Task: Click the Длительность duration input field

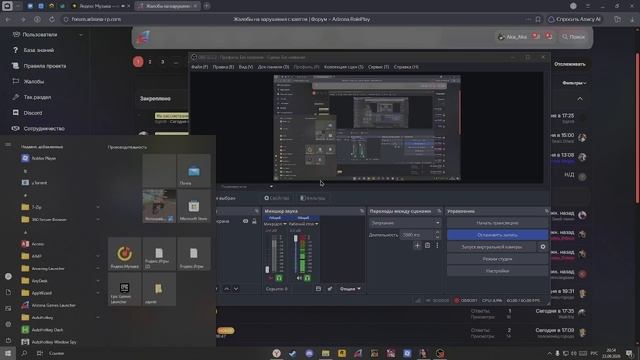Action: tap(417, 235)
